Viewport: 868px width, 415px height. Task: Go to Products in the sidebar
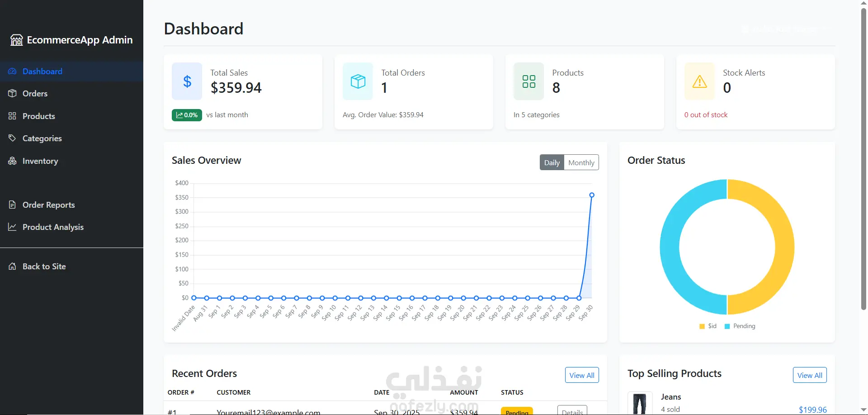(71, 116)
